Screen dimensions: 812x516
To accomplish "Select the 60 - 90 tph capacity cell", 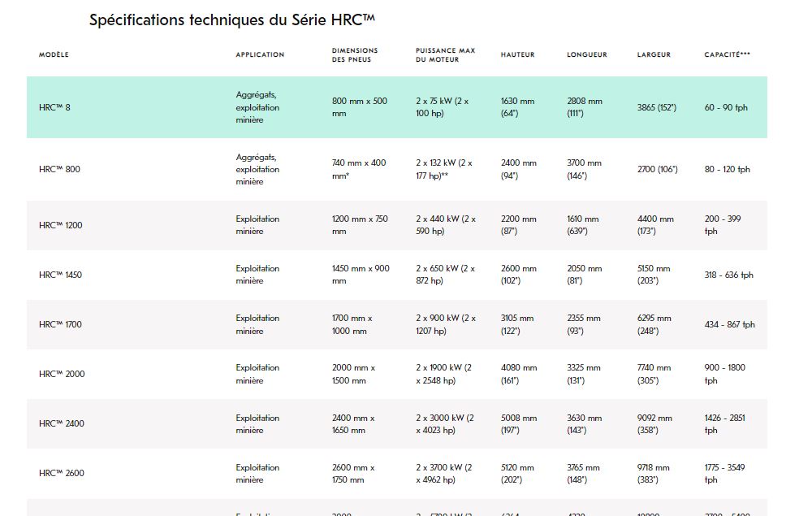I will click(x=726, y=107).
